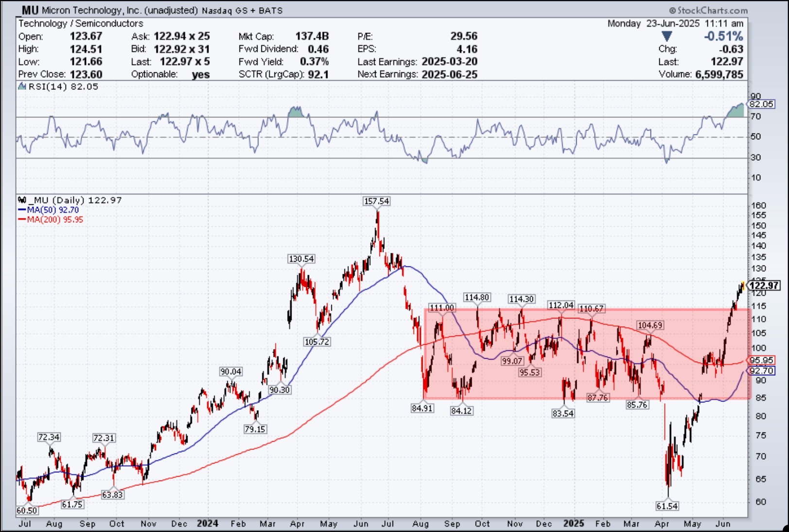Click the P/E value 29.56
The height and width of the screenshot is (532, 789).
click(x=464, y=36)
